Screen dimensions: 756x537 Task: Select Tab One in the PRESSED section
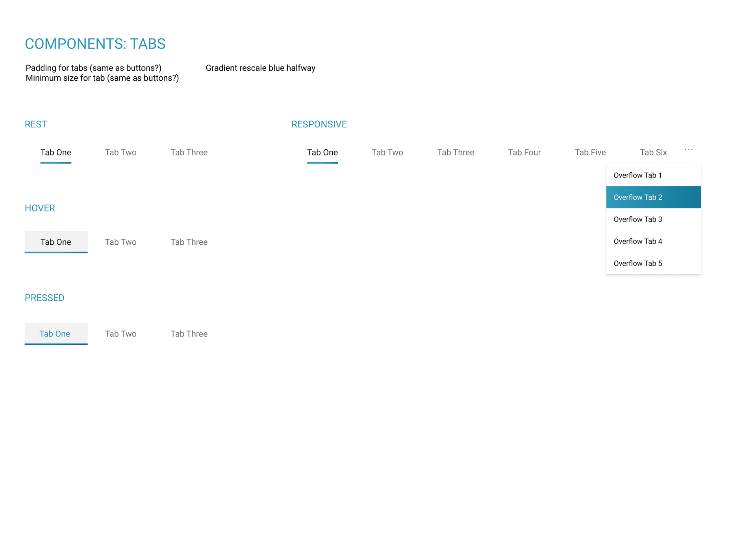point(56,334)
